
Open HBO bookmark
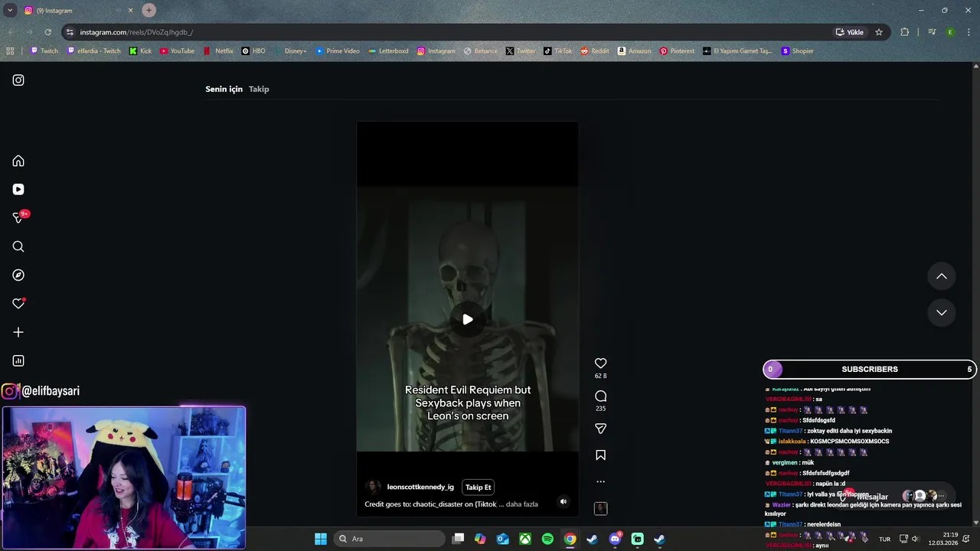[x=253, y=51]
